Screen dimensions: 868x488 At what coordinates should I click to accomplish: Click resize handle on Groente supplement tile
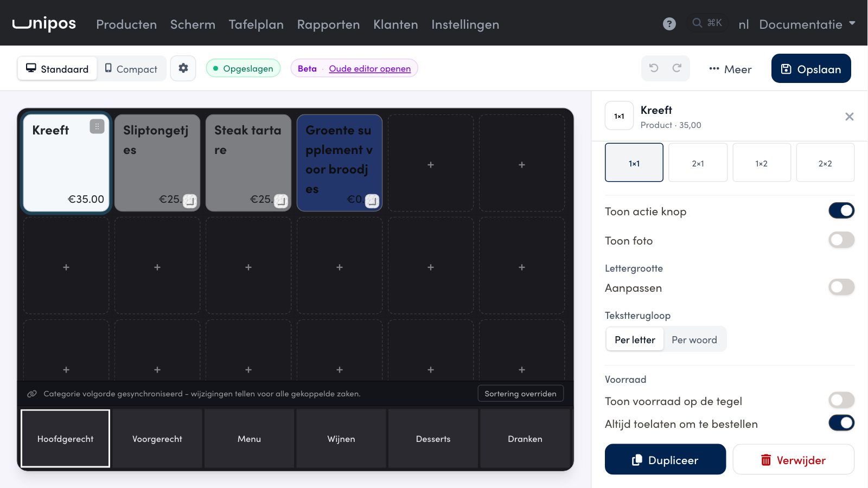click(372, 201)
